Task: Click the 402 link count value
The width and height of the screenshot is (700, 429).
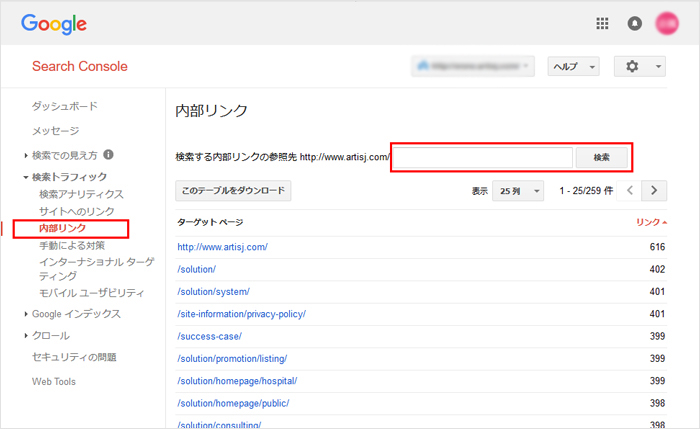Action: (657, 269)
